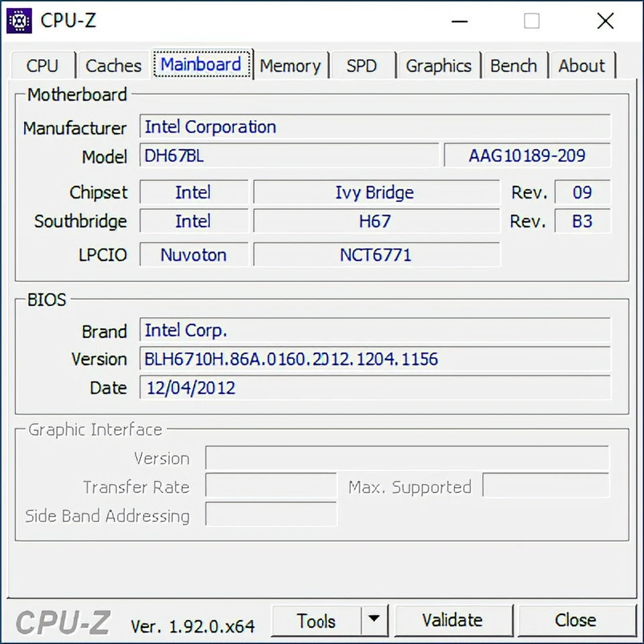Viewport: 644px width, 644px height.
Task: Select the Manufacturer field showing Intel Corporation
Action: (375, 127)
